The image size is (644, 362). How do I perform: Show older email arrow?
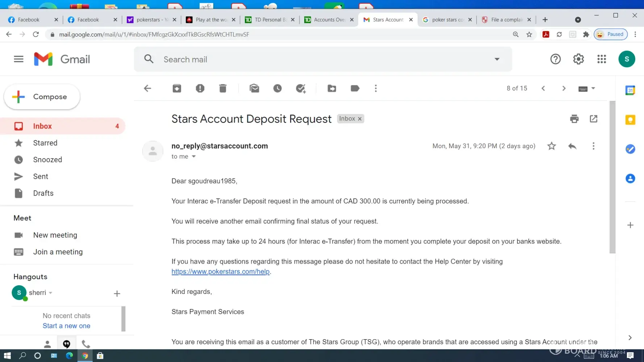pyautogui.click(x=564, y=88)
